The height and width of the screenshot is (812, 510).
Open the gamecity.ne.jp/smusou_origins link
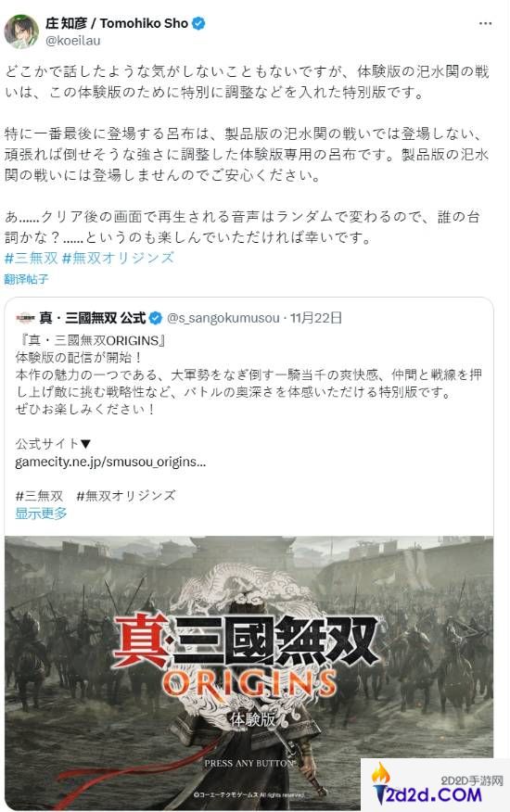110,462
